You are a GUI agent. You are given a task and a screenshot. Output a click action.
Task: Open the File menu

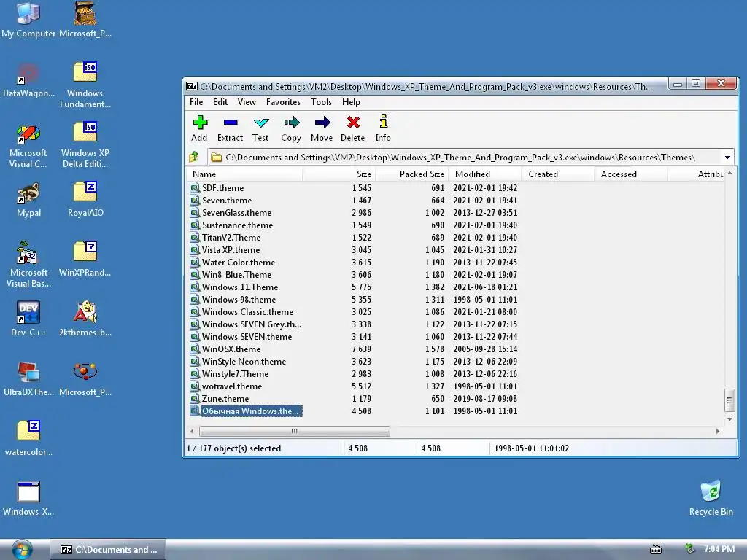[x=196, y=102]
